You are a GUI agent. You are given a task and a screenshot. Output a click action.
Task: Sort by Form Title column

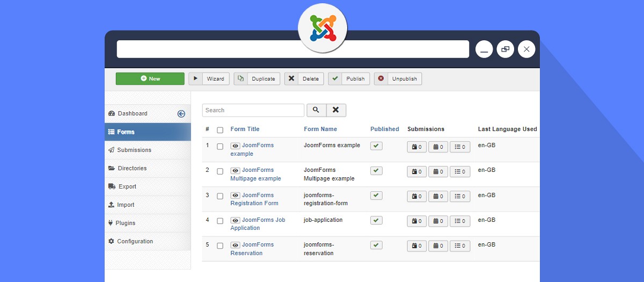tap(245, 129)
